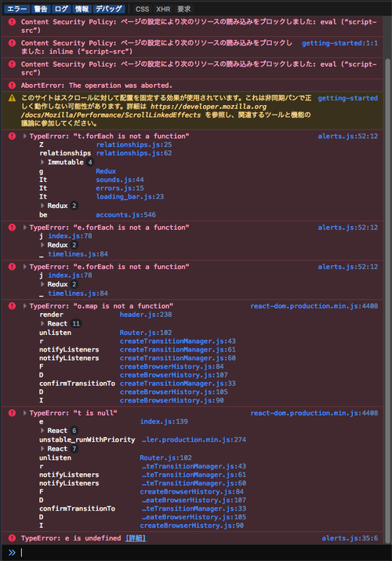
Task: Open the 詳細 link for undefined error
Action: point(136,537)
